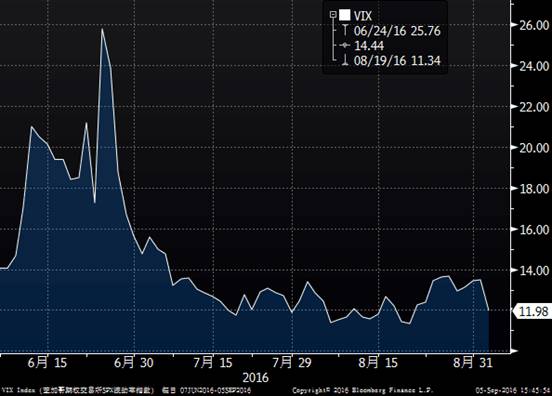Click the June 24 peak on the line

click(x=102, y=29)
